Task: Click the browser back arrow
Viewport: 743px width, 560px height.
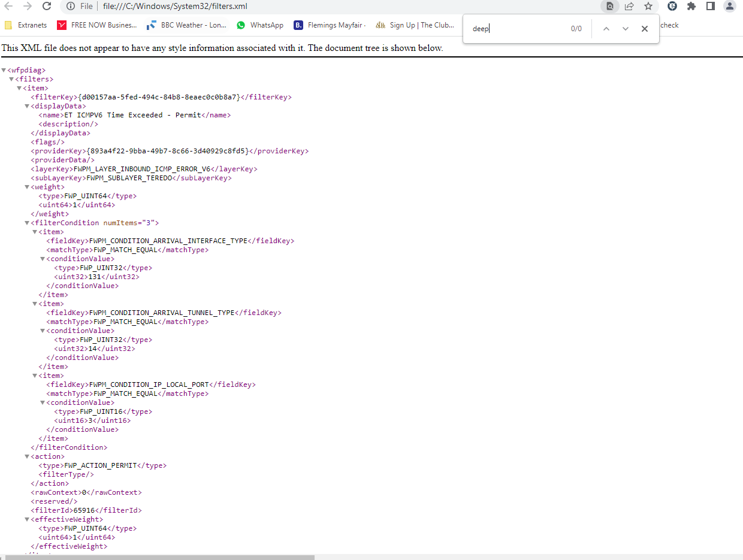Action: 8,7
